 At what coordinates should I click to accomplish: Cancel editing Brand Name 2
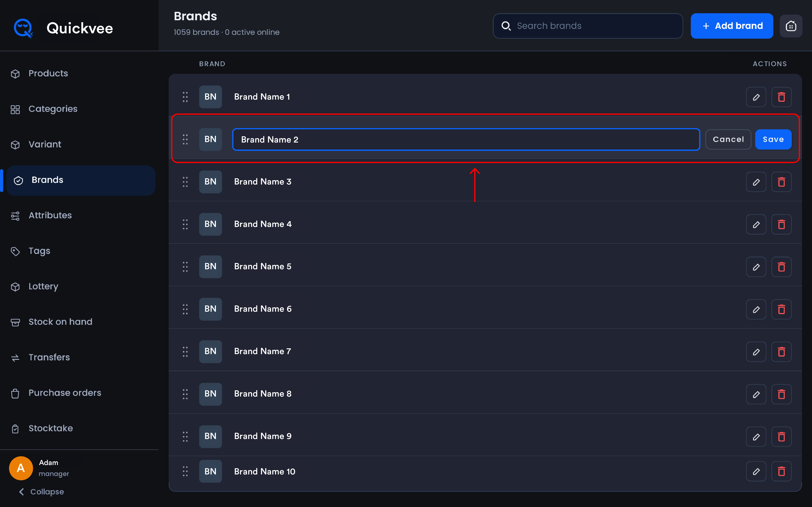(x=728, y=139)
